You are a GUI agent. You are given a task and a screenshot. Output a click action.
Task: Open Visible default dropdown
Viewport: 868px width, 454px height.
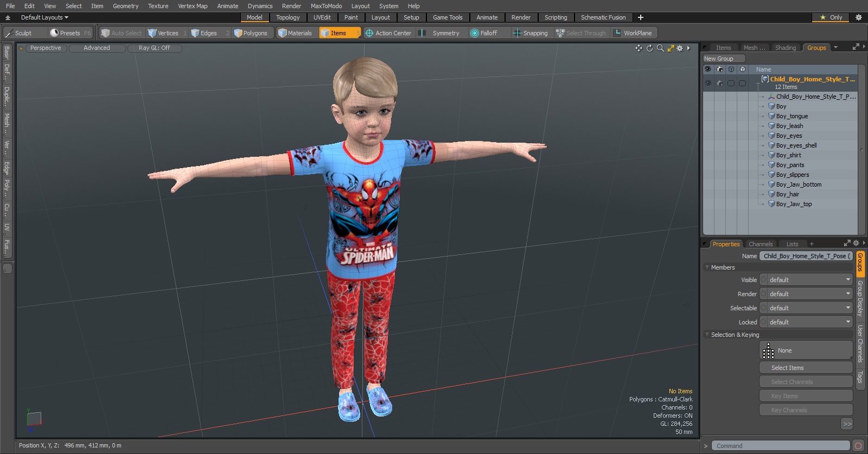pos(809,280)
